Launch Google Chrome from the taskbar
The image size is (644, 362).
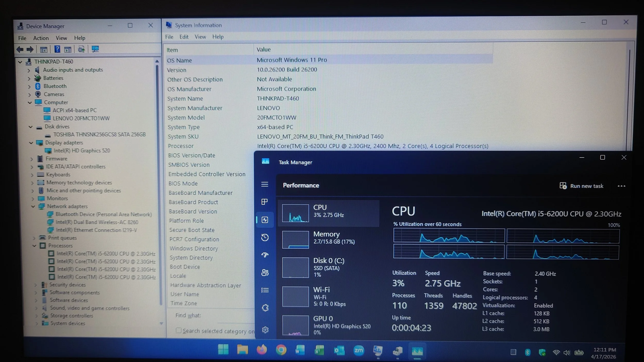(x=281, y=350)
